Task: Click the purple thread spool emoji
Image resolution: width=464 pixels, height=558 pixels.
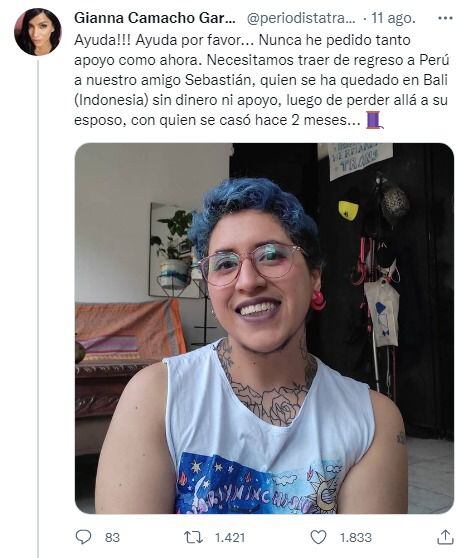Action: click(x=374, y=120)
